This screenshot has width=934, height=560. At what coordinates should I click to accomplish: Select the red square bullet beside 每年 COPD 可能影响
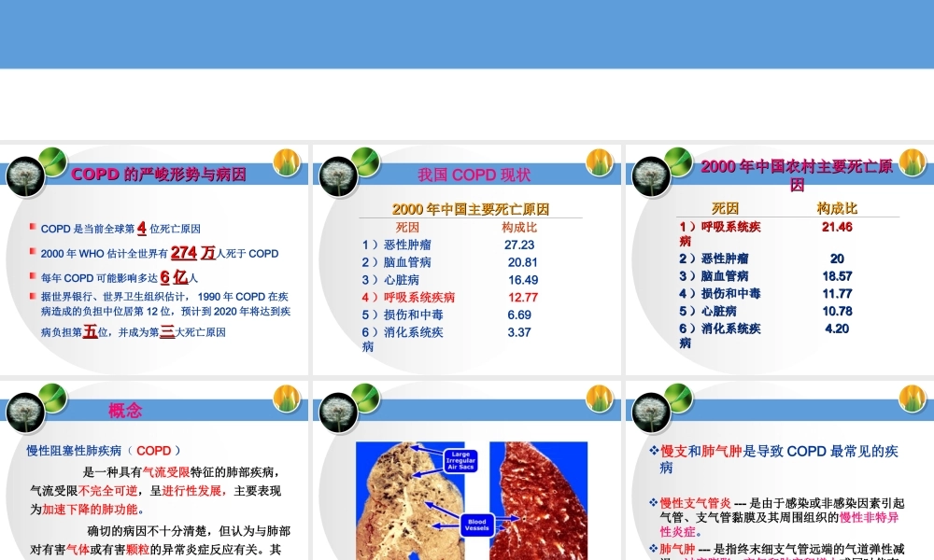pyautogui.click(x=31, y=275)
